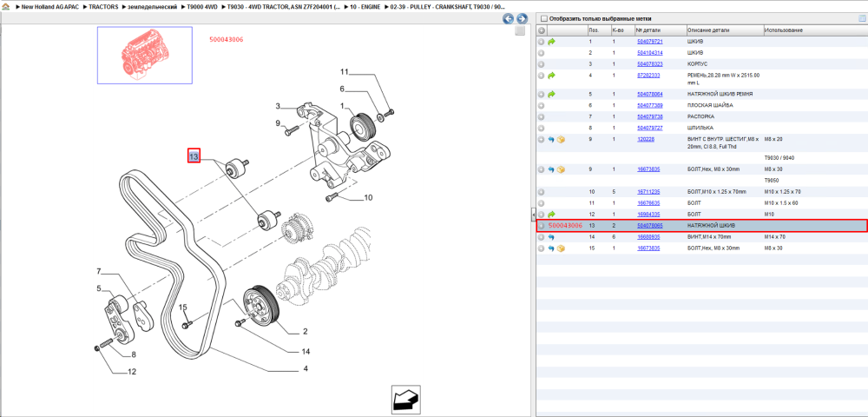868x417 pixels.
Task: Click the small grey square icon above the diagram
Action: pyautogui.click(x=519, y=31)
